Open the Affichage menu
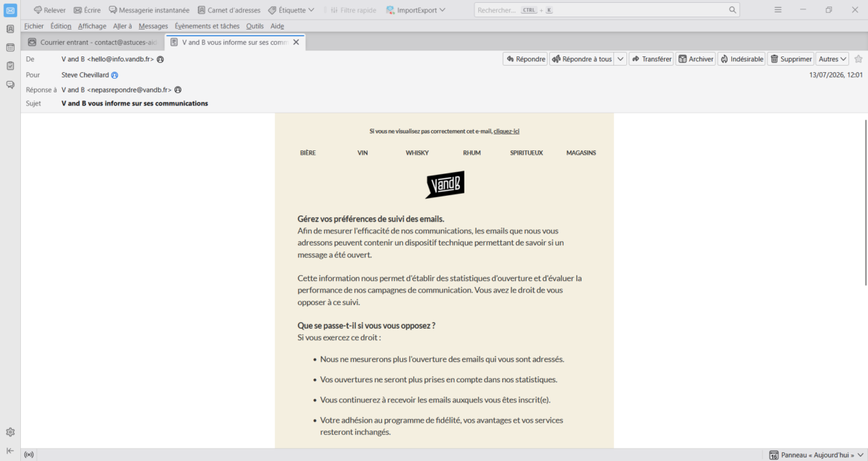Screen dimensions: 868x461 [92, 26]
